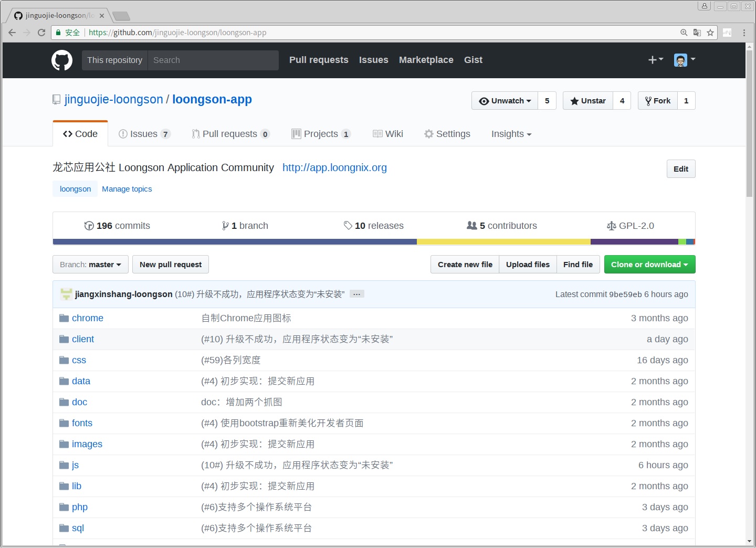The height and width of the screenshot is (548, 756).
Task: Close the GitHub browser tab
Action: pyautogui.click(x=102, y=16)
